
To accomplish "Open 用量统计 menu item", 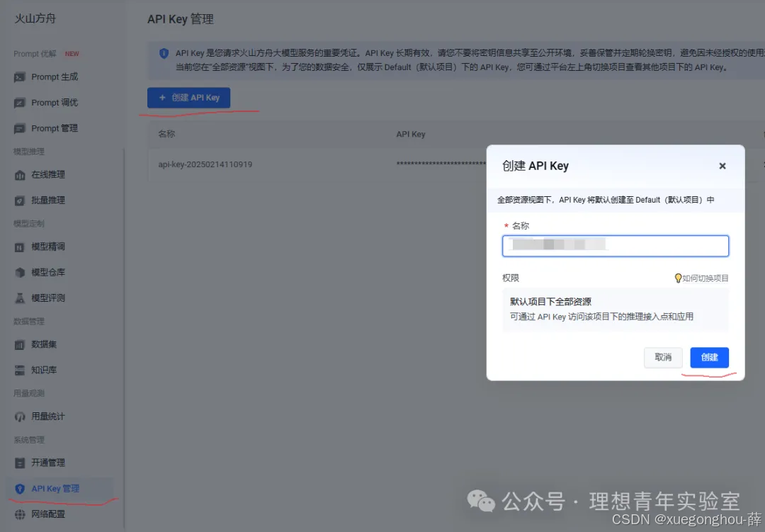I will click(48, 417).
